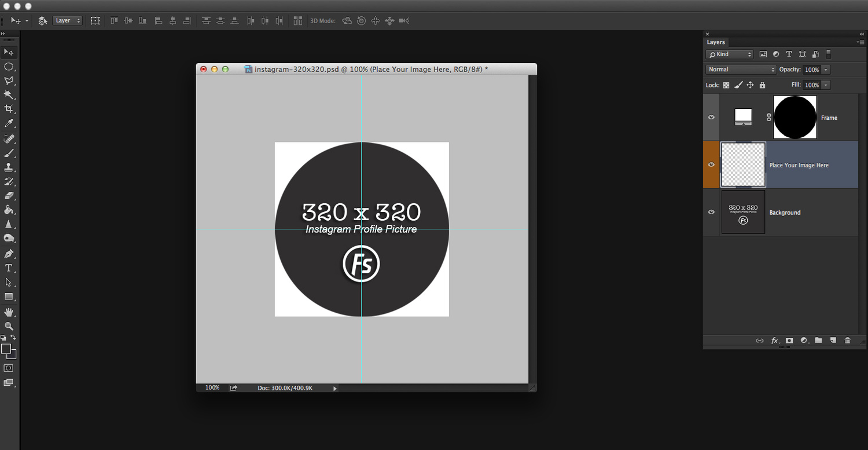Select the Frame layer mask thumbnail
Image resolution: width=868 pixels, height=450 pixels.
(795, 118)
